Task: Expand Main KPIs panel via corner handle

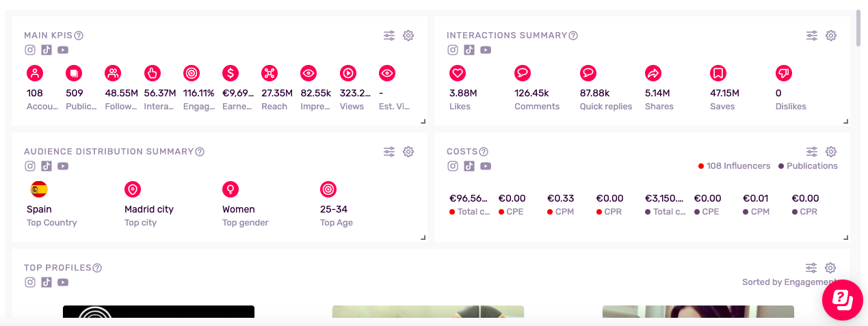Action: pos(423,122)
